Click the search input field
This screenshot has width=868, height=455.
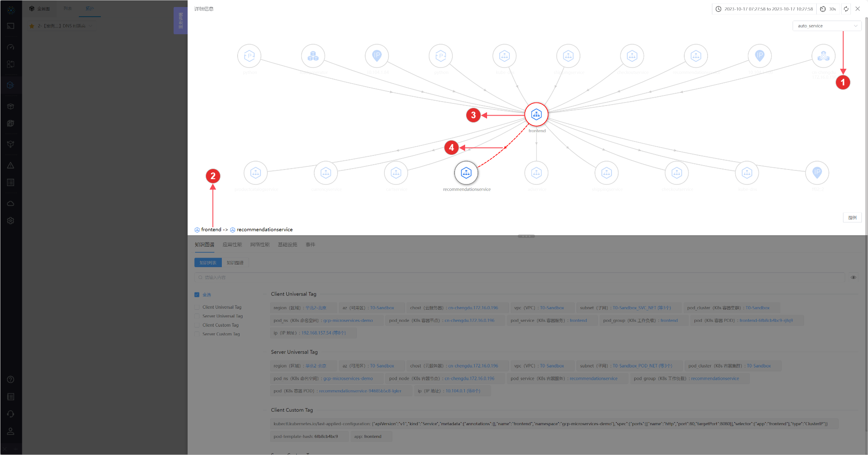(x=519, y=277)
